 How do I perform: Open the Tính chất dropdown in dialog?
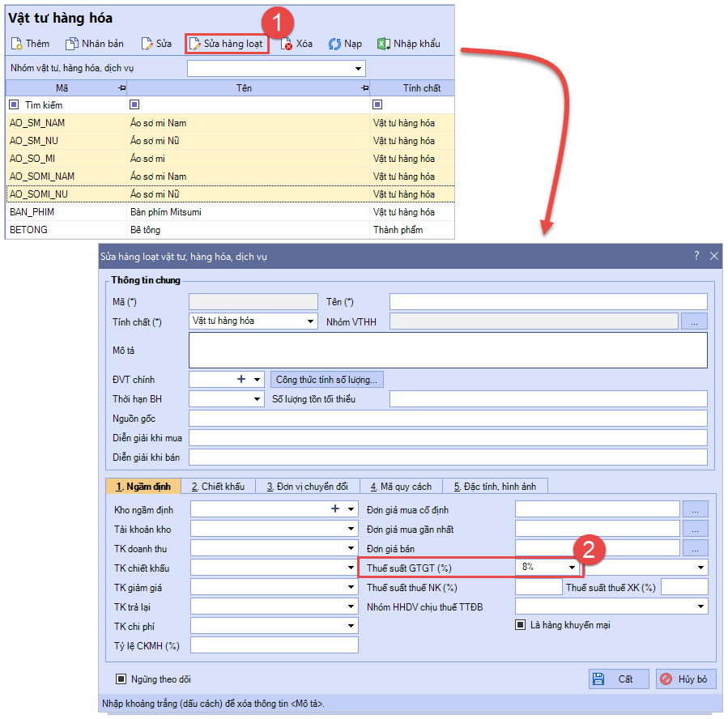[x=311, y=321]
